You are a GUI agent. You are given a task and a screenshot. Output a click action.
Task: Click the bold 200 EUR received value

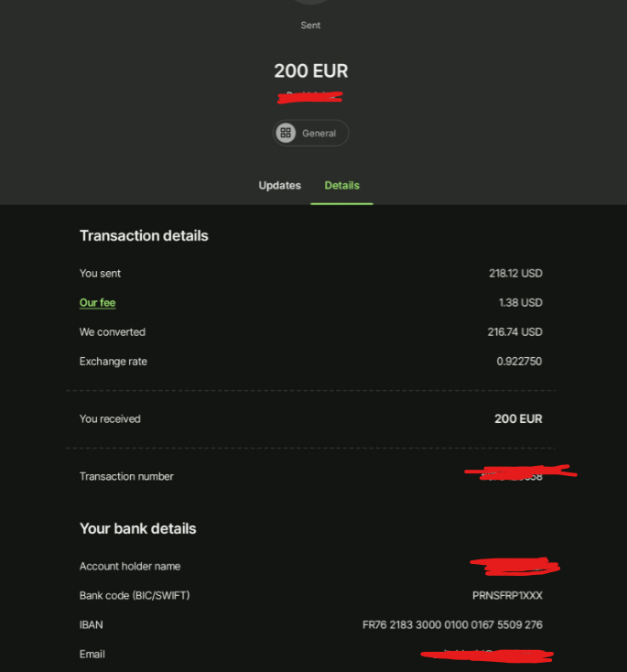[x=518, y=418]
